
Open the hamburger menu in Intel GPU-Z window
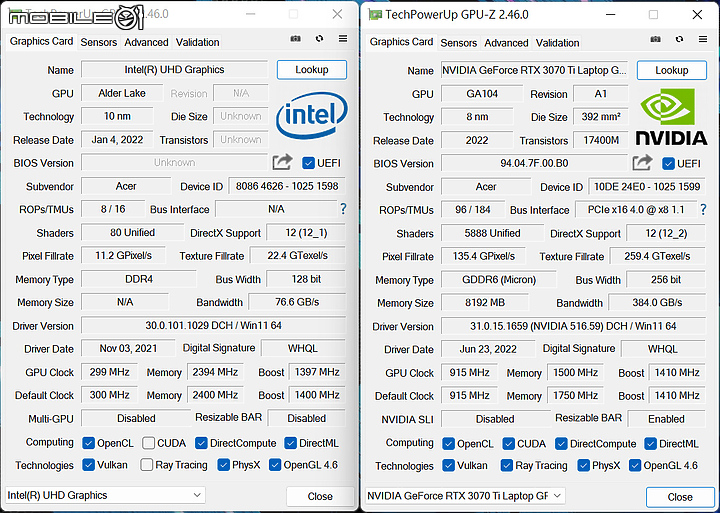[x=343, y=39]
